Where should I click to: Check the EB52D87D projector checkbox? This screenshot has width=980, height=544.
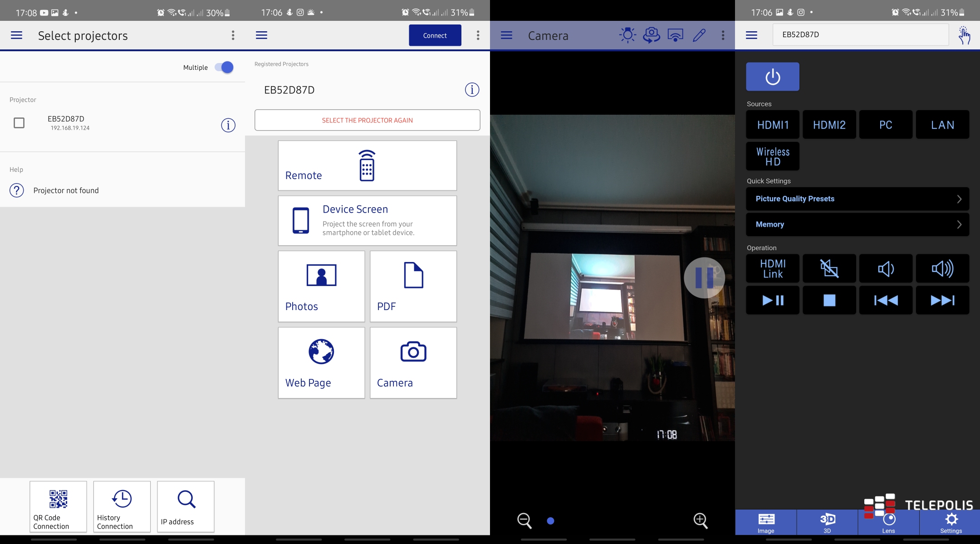pyautogui.click(x=19, y=123)
